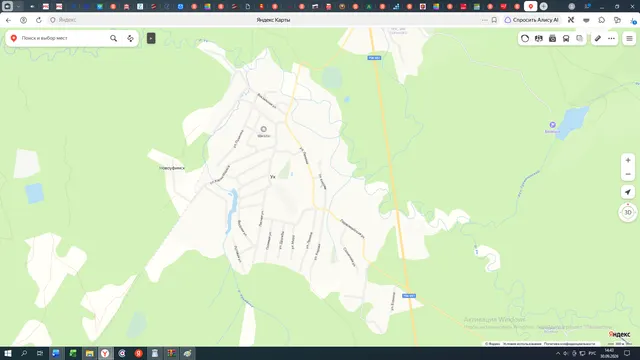Viewport: 640px width, 360px height.
Task: Click the 'Спросить Алису AI' button
Action: 532,20
